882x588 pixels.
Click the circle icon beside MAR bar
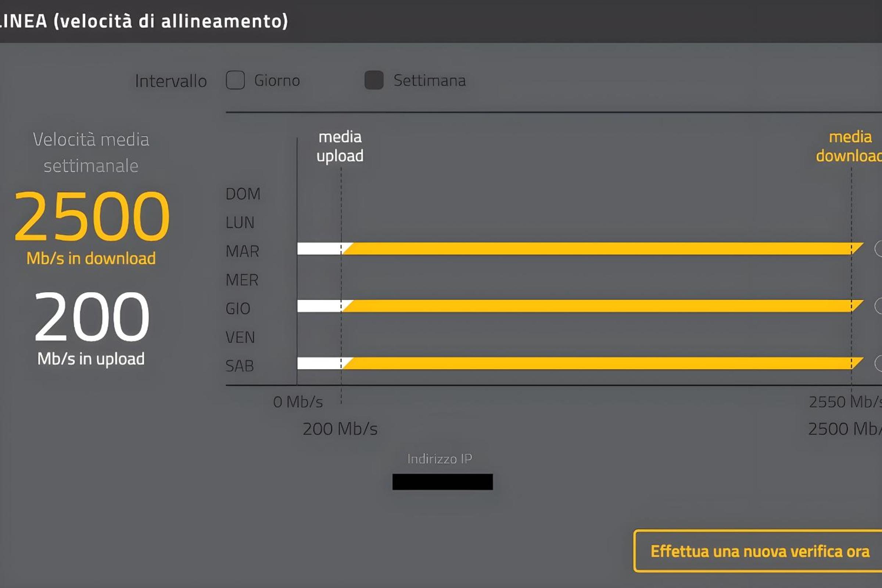coord(878,249)
